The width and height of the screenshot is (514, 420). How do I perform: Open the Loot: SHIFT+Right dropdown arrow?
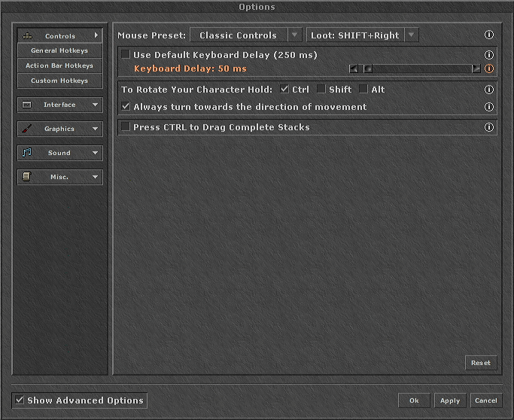click(412, 35)
